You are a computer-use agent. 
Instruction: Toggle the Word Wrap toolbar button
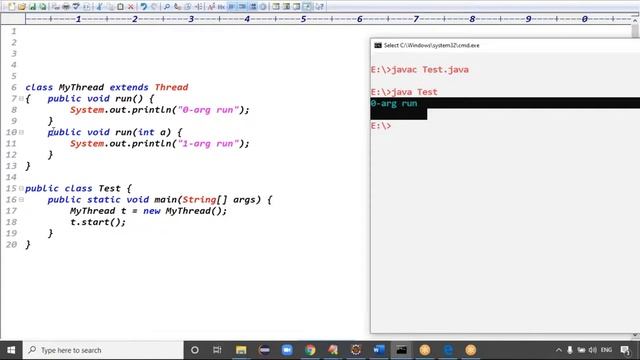click(x=231, y=7)
